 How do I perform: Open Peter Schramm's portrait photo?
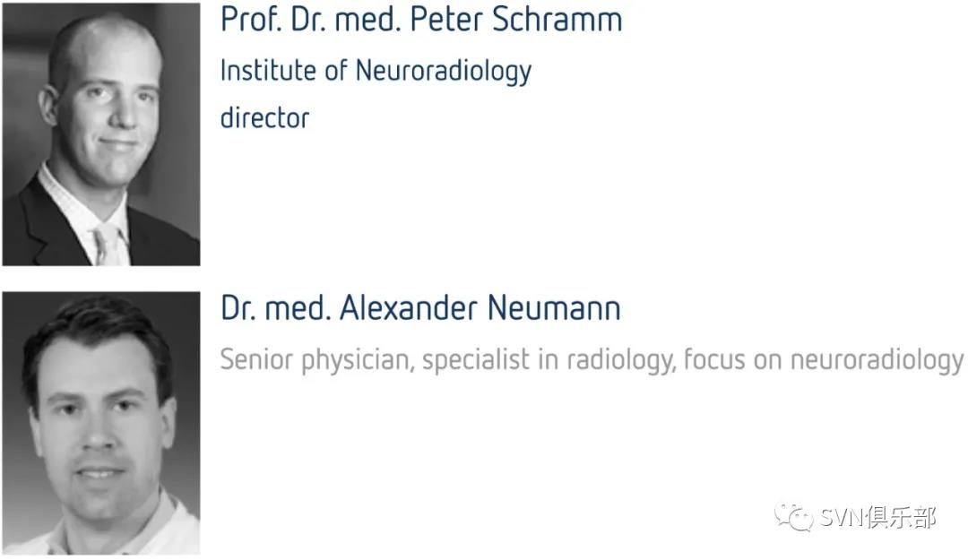(x=101, y=134)
